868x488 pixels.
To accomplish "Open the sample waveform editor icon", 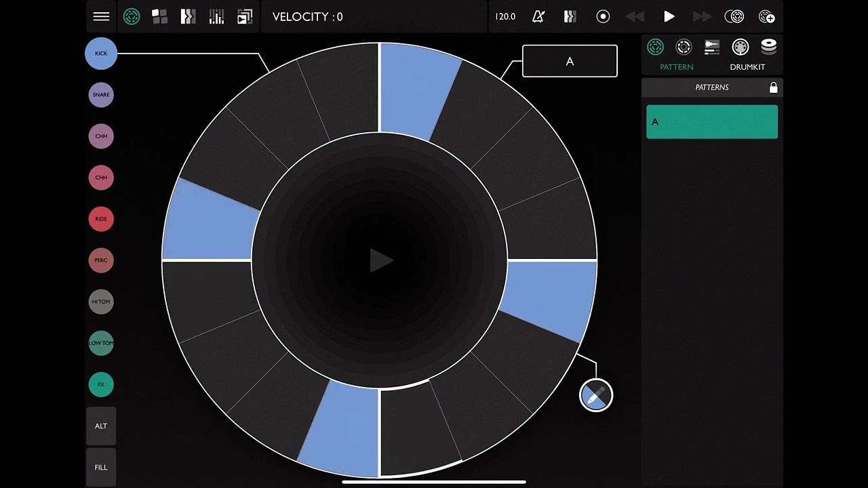I will (712, 47).
